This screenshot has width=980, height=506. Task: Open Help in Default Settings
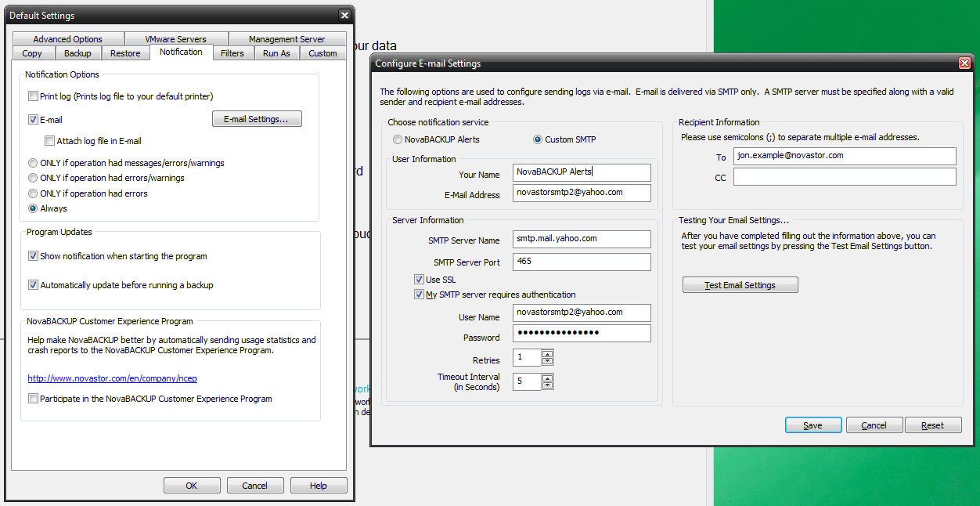pos(319,486)
